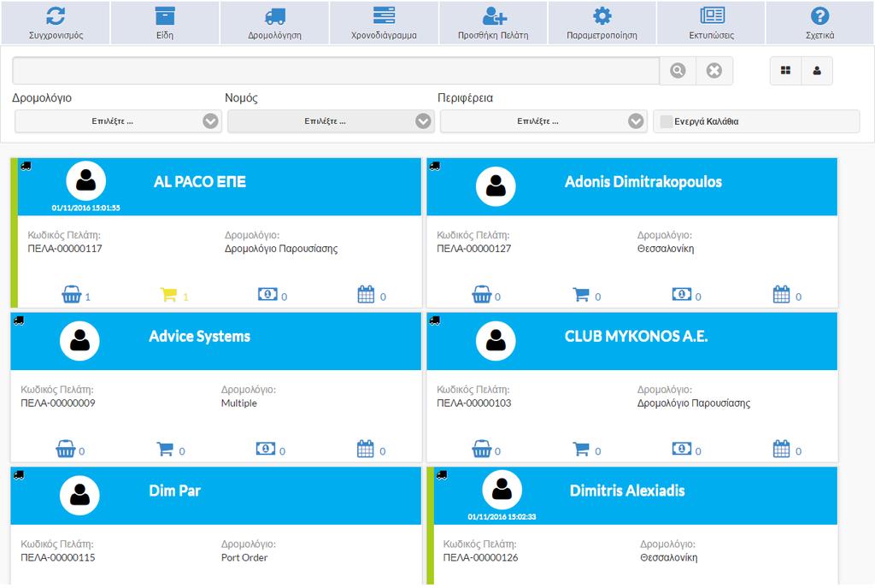
Task: Click CLUB MYKONOS basket icon
Action: pyautogui.click(x=482, y=449)
